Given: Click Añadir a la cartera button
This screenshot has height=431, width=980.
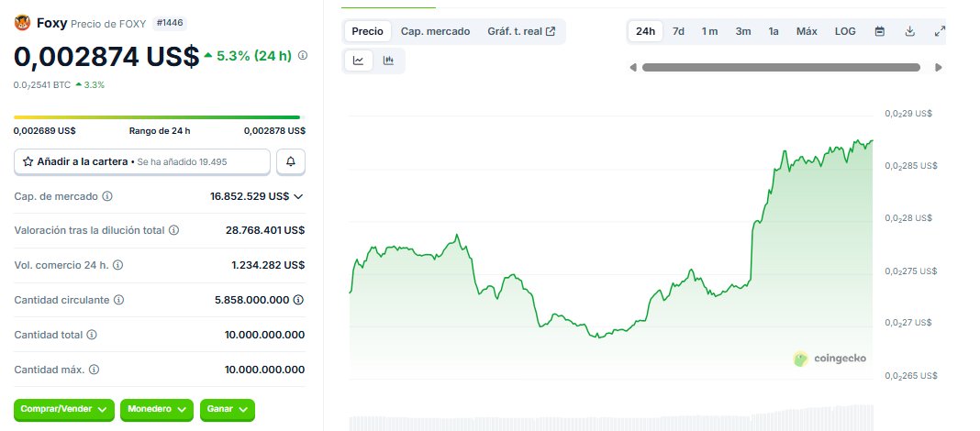Looking at the screenshot, I should [142, 161].
